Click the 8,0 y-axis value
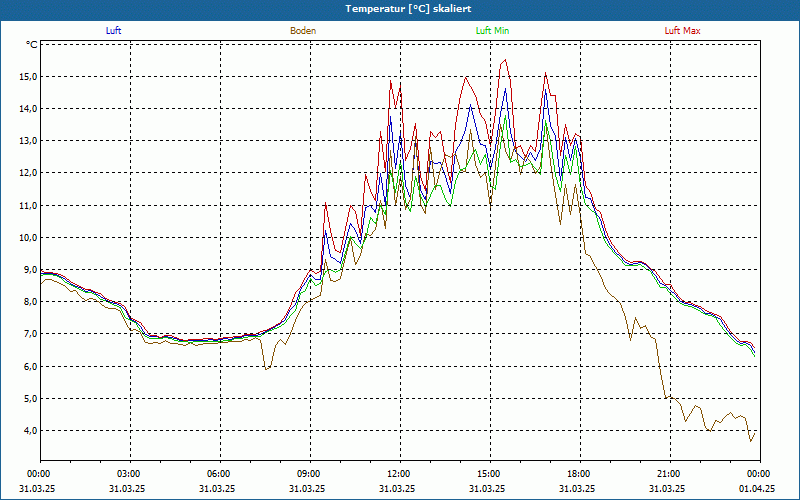The width and height of the screenshot is (800, 500). (x=31, y=302)
